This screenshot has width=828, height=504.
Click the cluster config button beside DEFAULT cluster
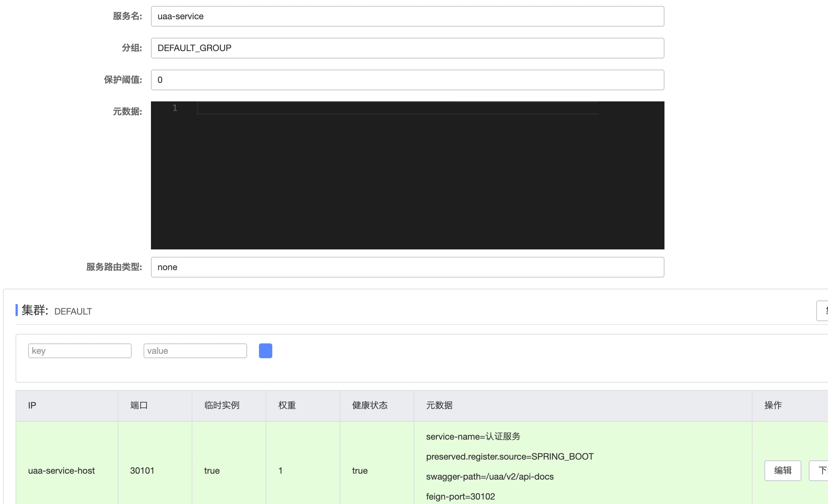pos(823,311)
